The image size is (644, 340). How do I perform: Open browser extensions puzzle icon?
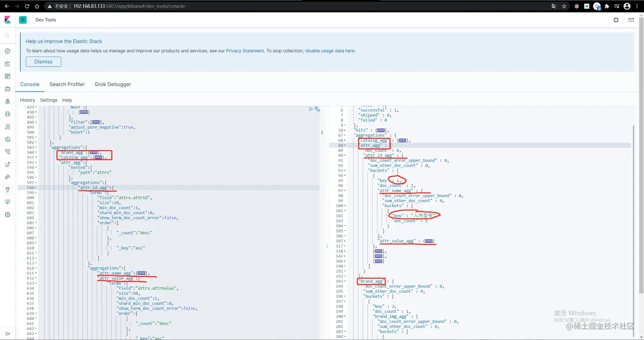coord(607,6)
